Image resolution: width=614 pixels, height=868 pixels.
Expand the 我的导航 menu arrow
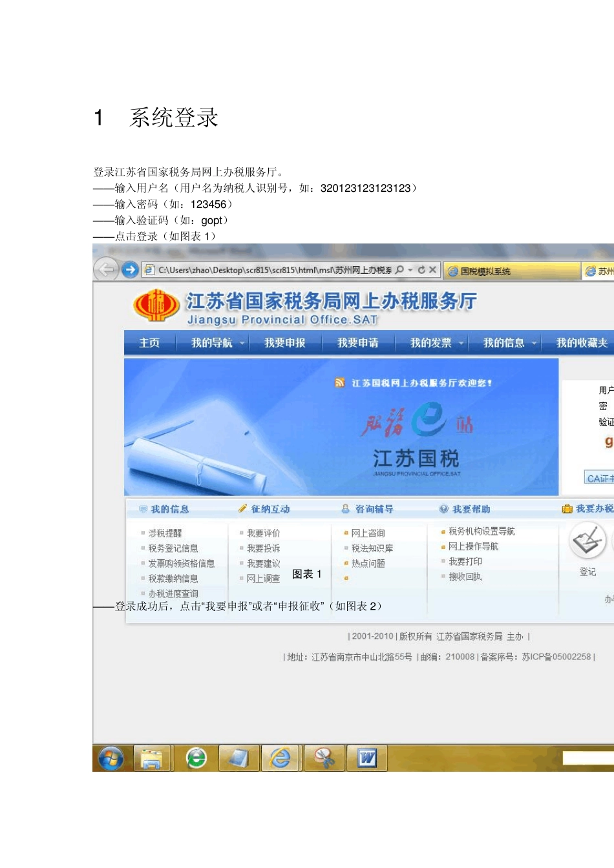coord(242,343)
